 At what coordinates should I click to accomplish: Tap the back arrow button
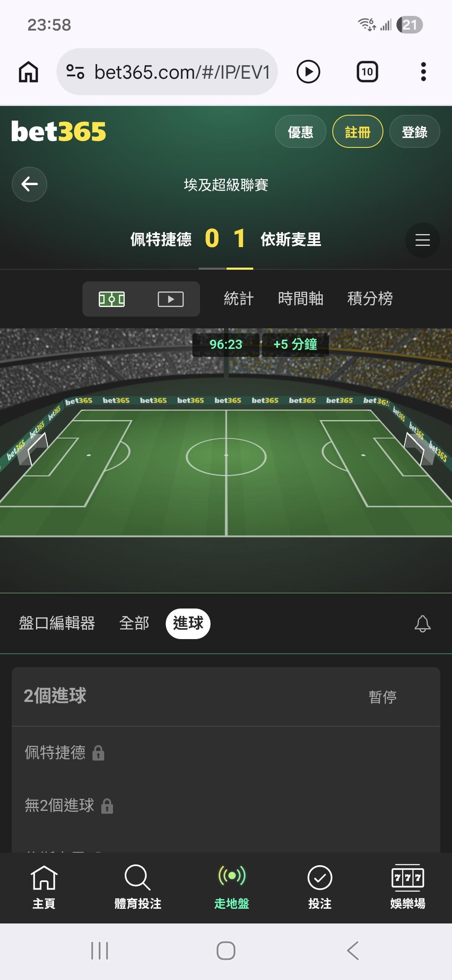click(x=29, y=184)
